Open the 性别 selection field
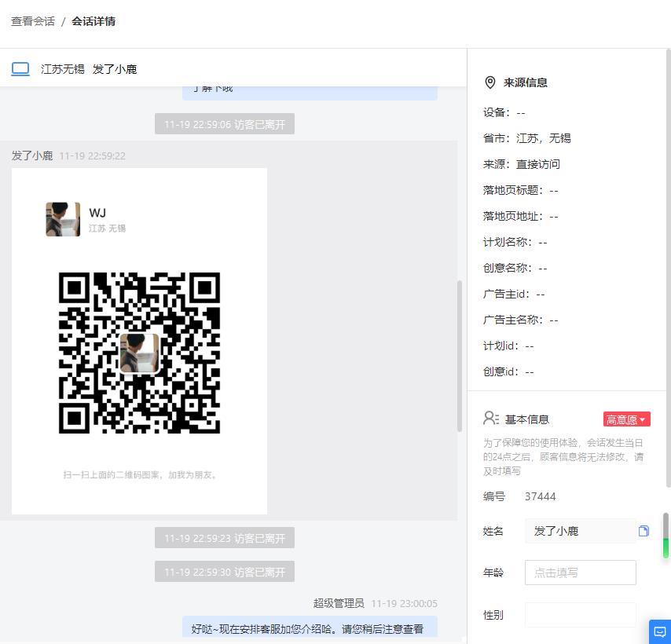671x644 pixels. [x=581, y=614]
